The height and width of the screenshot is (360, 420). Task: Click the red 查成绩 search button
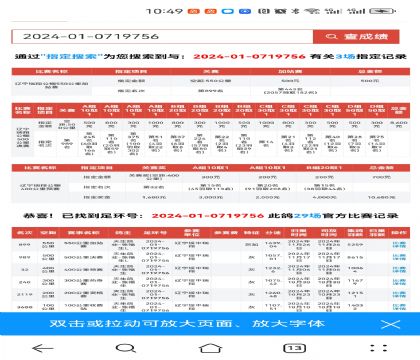356,37
